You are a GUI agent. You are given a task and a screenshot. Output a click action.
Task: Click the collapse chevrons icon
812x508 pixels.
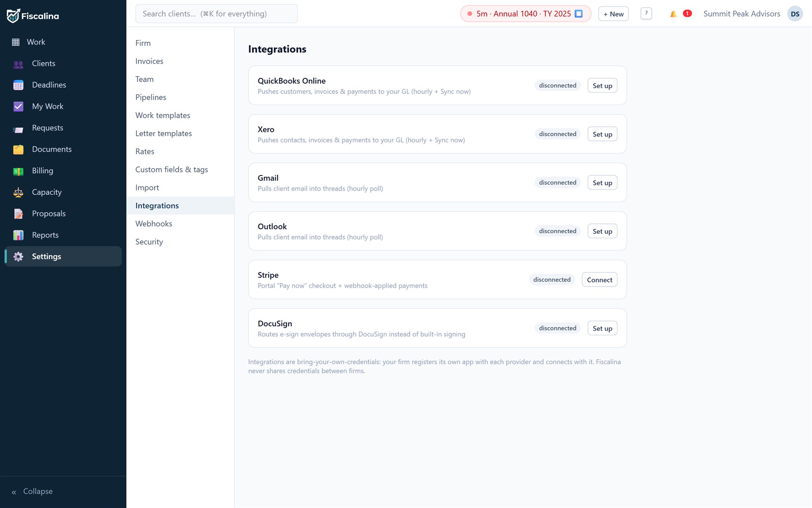click(x=14, y=492)
